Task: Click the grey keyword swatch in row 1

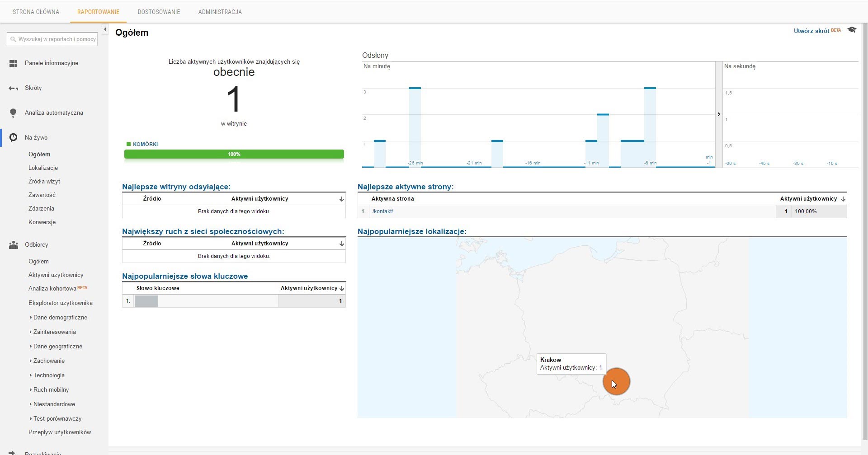Action: [x=146, y=301]
